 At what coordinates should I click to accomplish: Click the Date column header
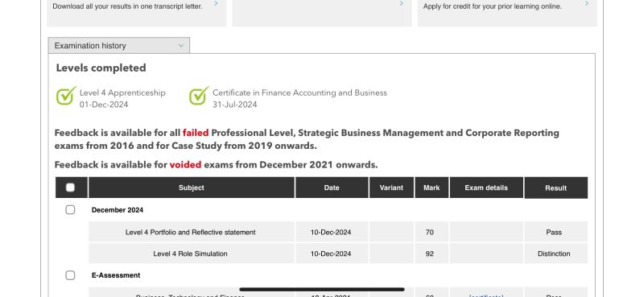click(x=332, y=188)
